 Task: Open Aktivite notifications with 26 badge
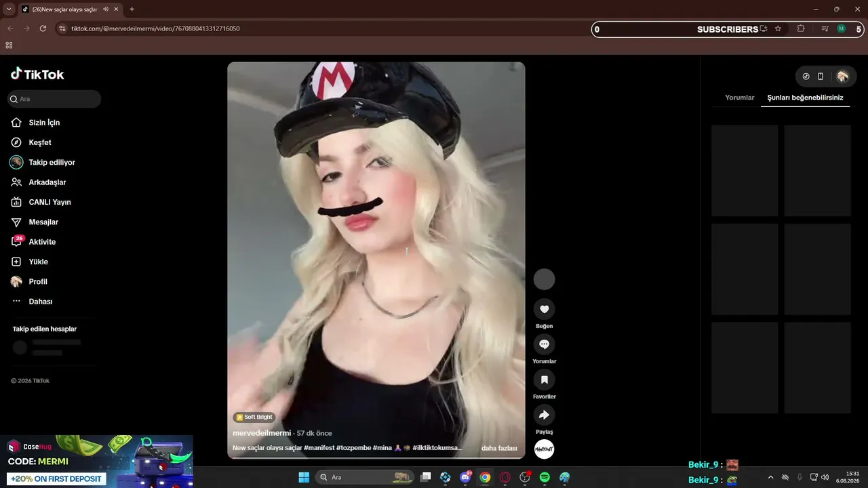[x=33, y=242]
